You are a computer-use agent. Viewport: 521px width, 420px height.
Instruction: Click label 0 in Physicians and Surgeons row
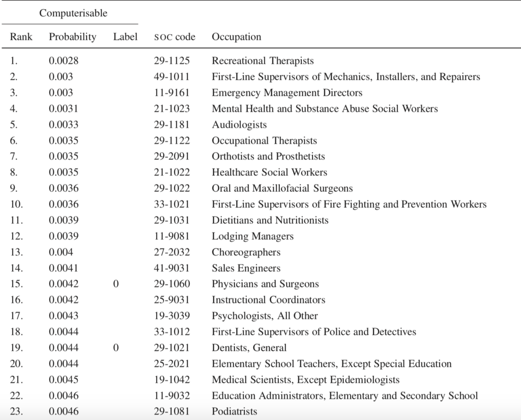(116, 284)
